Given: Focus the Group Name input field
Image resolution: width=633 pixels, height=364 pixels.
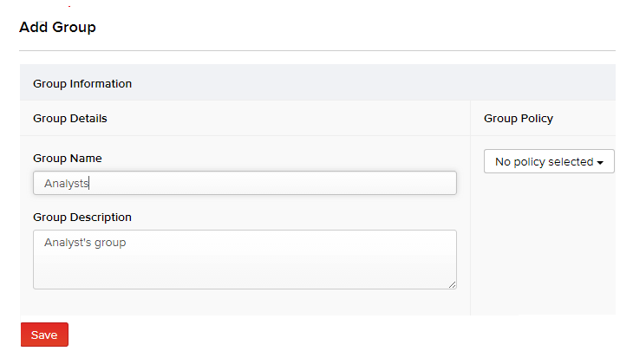Looking at the screenshot, I should pyautogui.click(x=245, y=183).
